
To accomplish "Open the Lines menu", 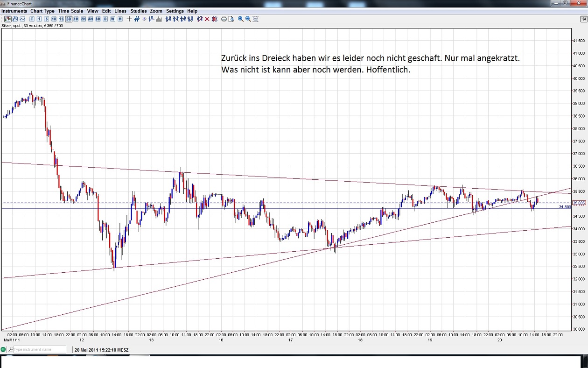I will coord(120,11).
